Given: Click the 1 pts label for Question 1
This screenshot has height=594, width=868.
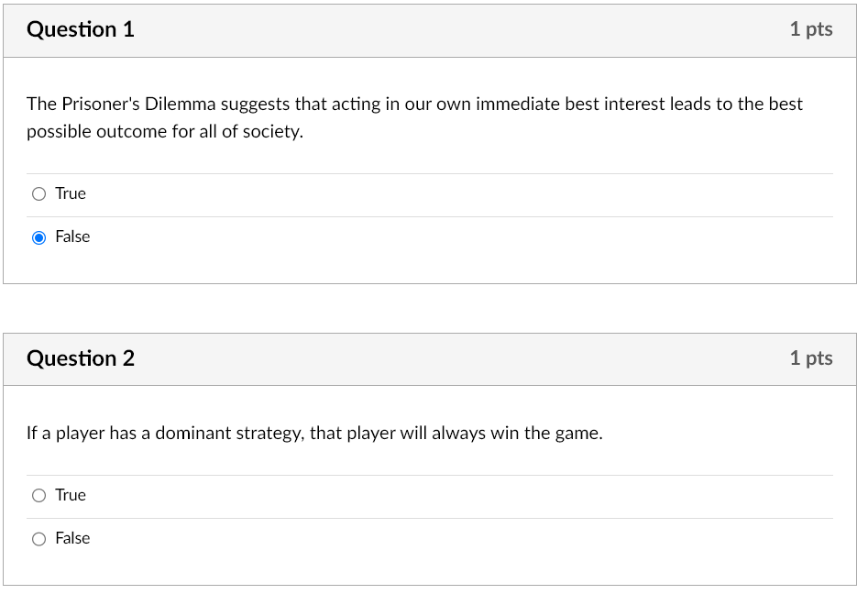Looking at the screenshot, I should pyautogui.click(x=811, y=29).
